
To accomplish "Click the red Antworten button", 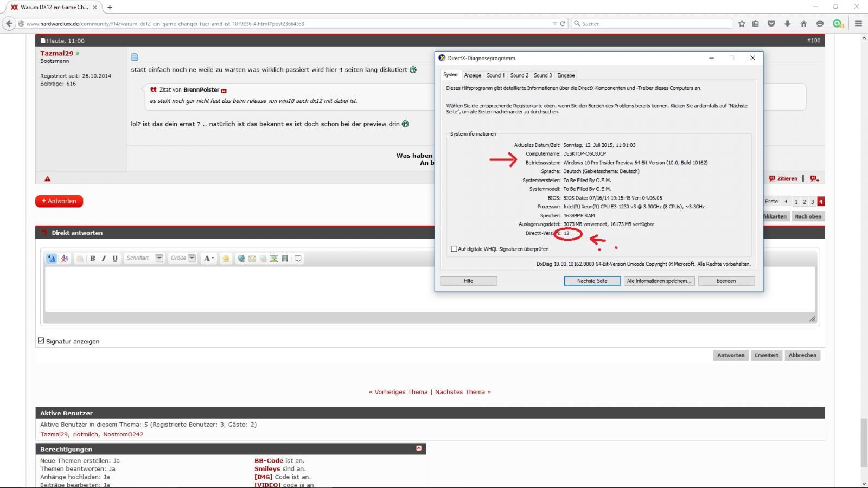I will (59, 201).
